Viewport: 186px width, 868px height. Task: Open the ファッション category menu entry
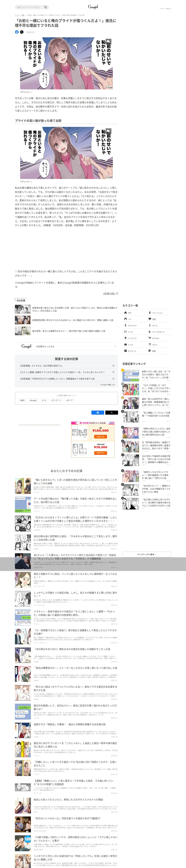click(x=159, y=313)
